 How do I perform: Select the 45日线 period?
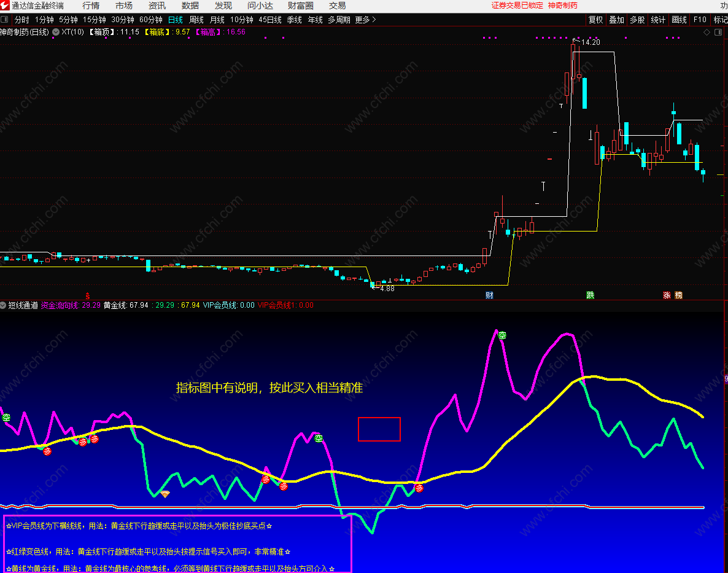pyautogui.click(x=270, y=20)
